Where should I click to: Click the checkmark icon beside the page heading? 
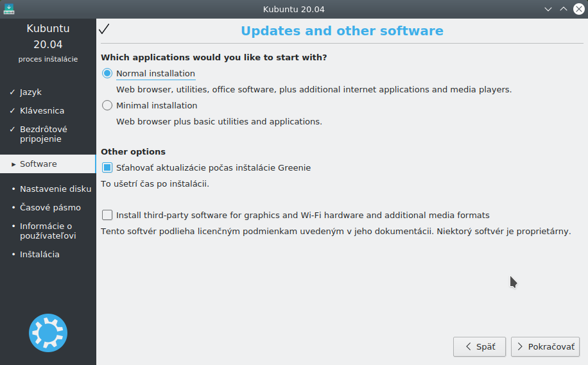pyautogui.click(x=104, y=29)
